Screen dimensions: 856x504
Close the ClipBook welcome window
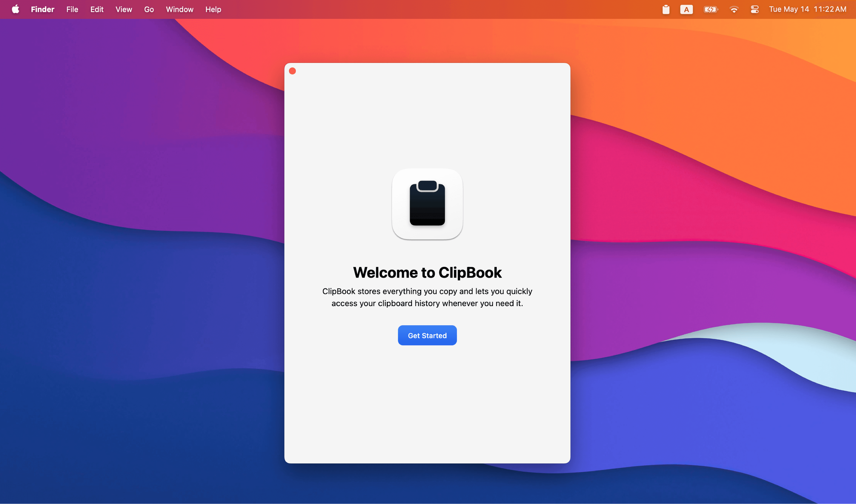pyautogui.click(x=293, y=71)
